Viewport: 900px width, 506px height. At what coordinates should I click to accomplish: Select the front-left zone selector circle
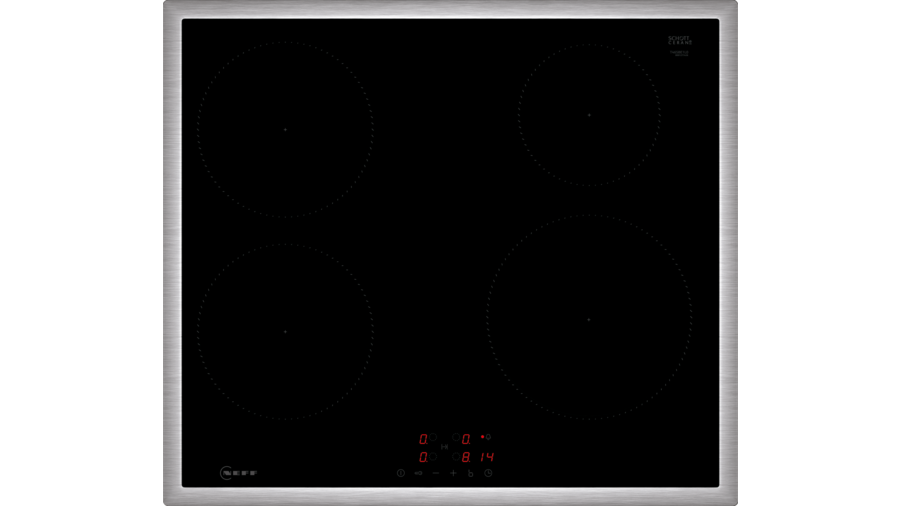click(x=434, y=457)
